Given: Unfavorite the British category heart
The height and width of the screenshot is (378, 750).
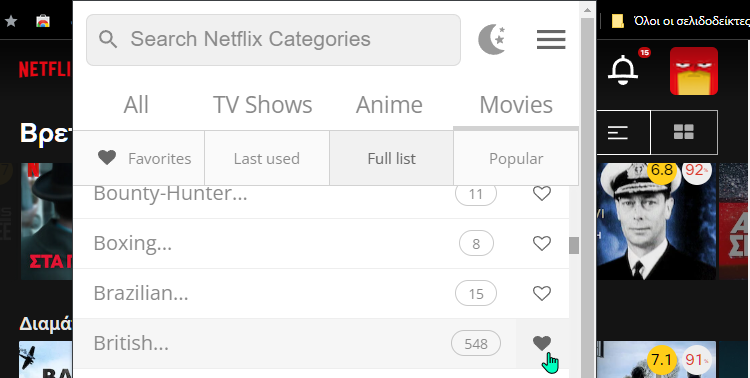Looking at the screenshot, I should [542, 343].
